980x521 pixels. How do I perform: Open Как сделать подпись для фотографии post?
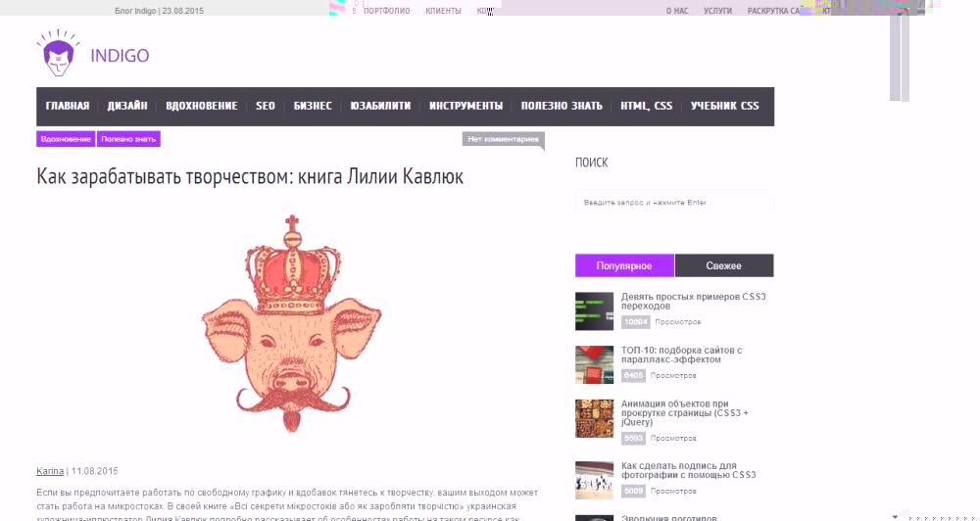689,470
